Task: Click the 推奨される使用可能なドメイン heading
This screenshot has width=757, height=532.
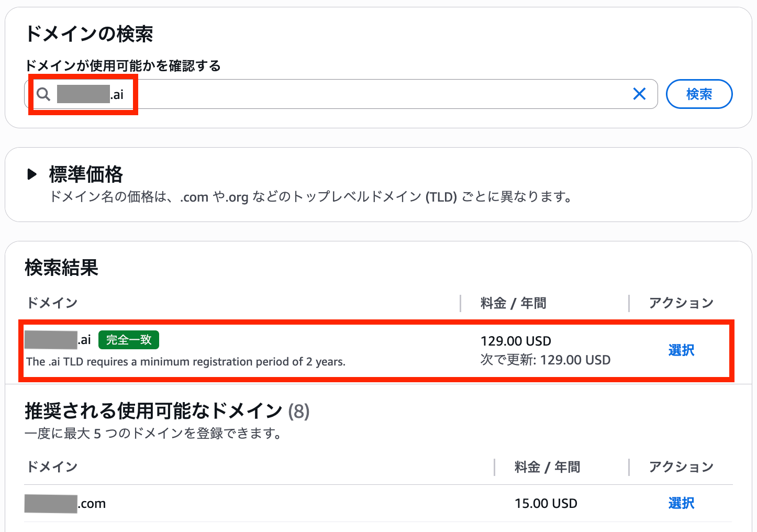Action: click(x=153, y=411)
